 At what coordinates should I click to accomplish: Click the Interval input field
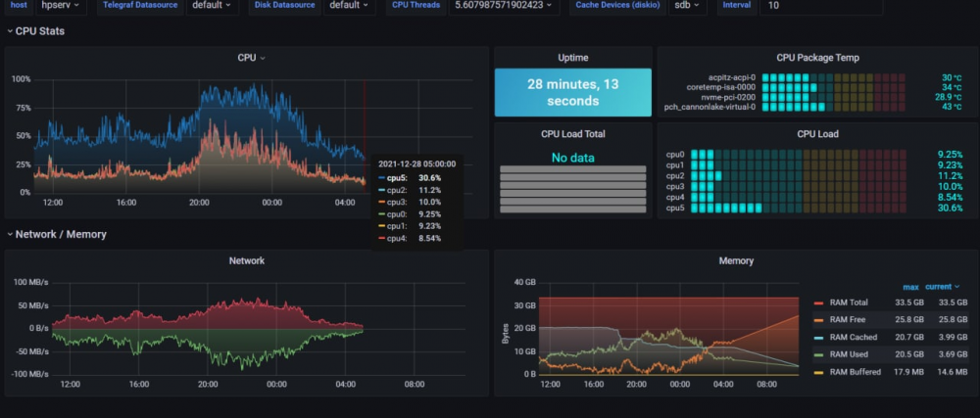pos(820,5)
